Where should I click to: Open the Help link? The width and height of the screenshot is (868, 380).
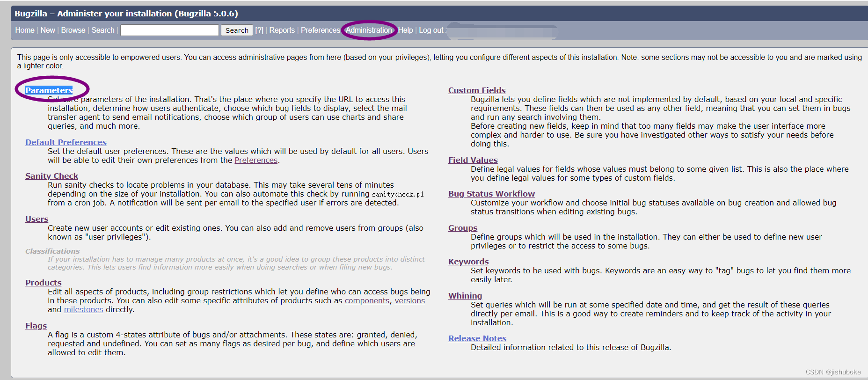pos(406,30)
